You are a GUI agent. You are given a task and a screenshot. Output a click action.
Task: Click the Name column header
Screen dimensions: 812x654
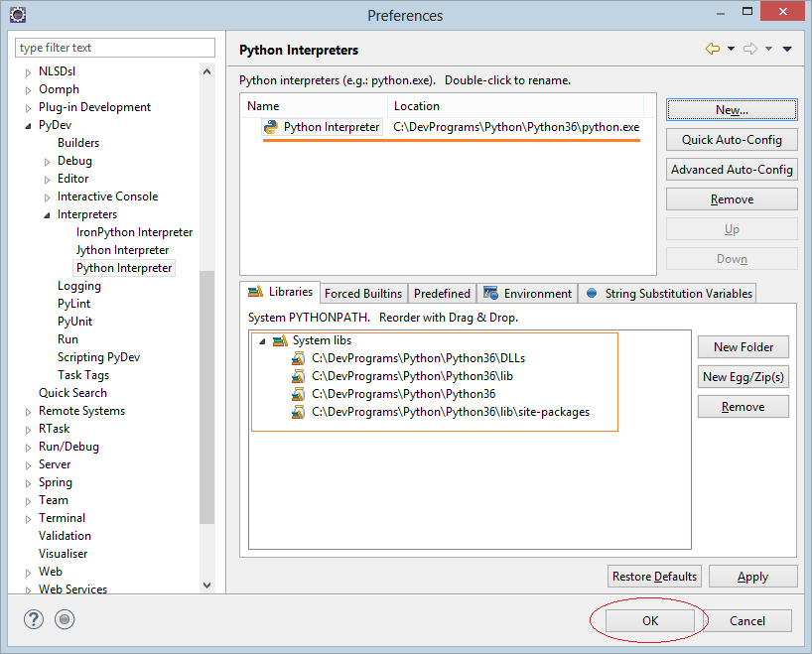point(314,106)
